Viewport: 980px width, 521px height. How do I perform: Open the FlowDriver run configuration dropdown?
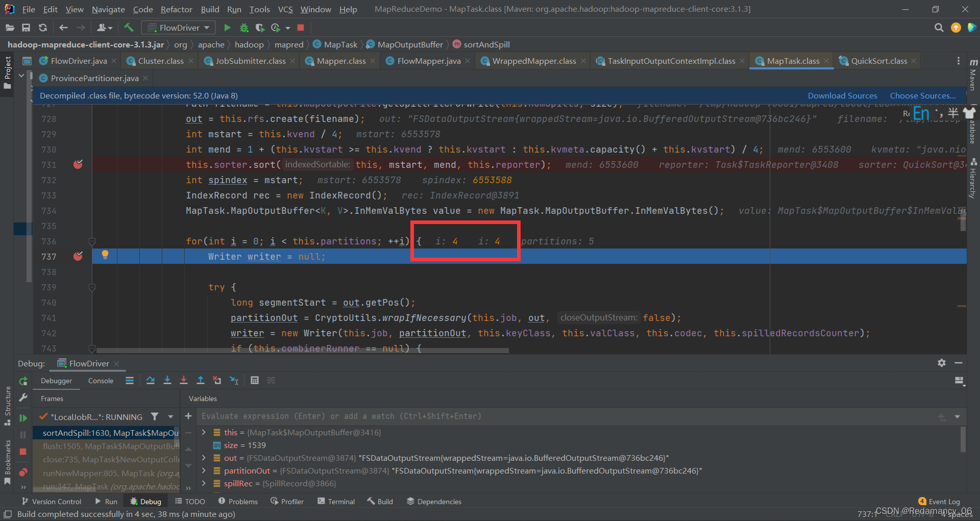point(178,28)
